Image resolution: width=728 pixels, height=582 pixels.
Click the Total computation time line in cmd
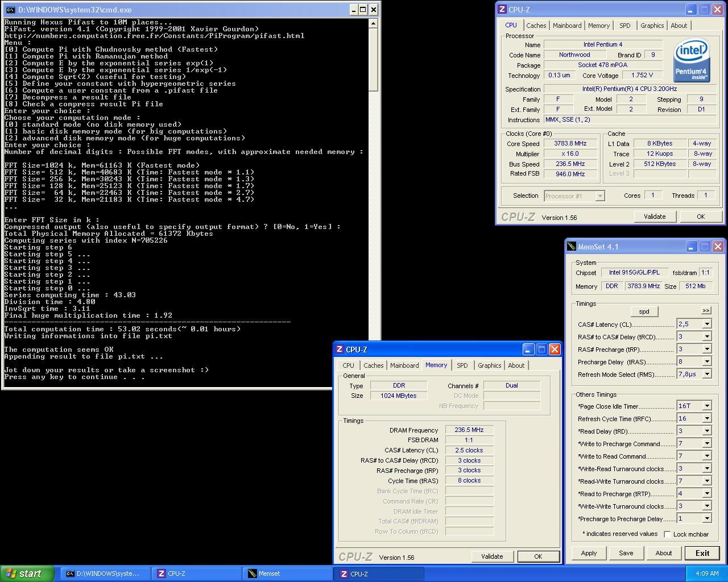pos(122,329)
